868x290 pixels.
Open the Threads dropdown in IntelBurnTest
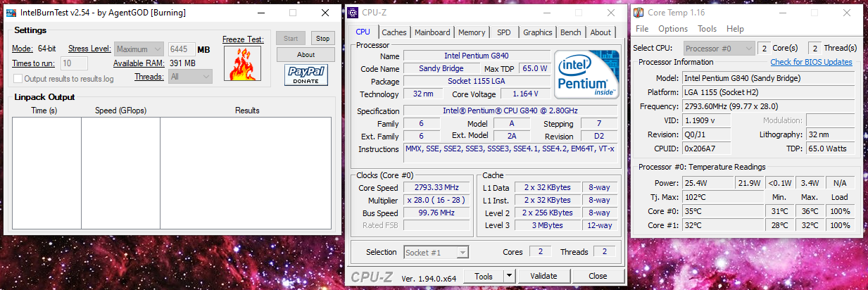pos(190,76)
